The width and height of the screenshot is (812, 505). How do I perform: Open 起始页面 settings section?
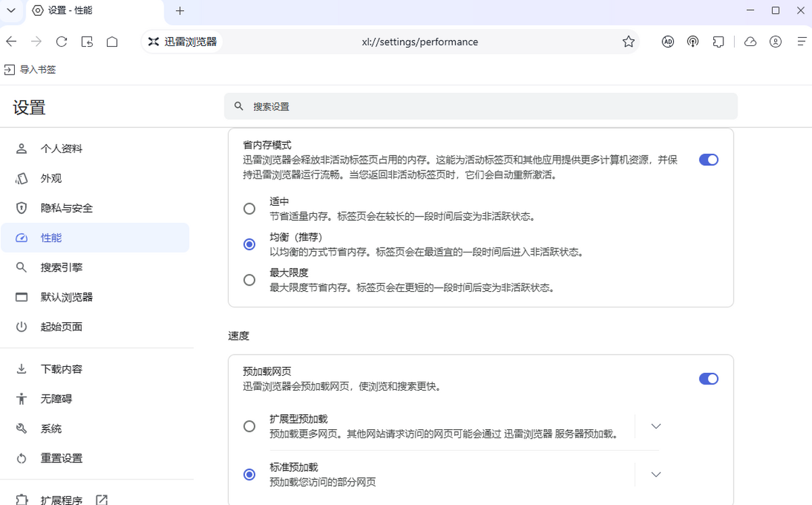[95, 327]
